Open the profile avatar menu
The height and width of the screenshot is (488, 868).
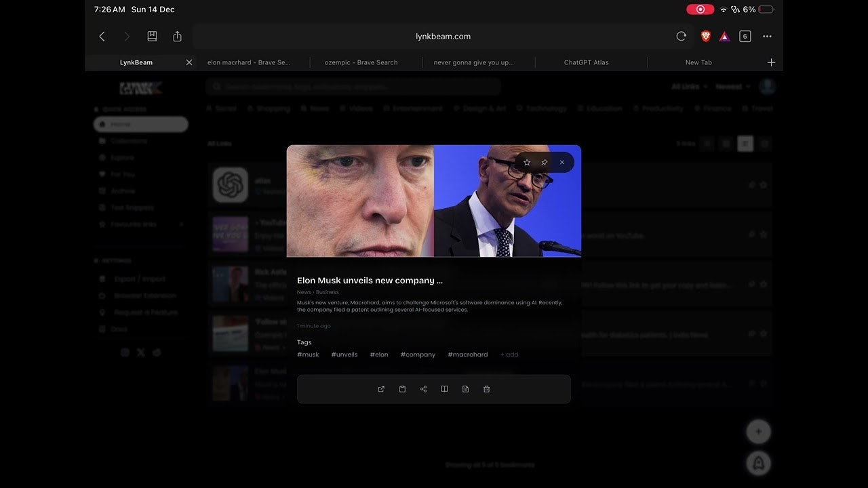click(x=767, y=87)
